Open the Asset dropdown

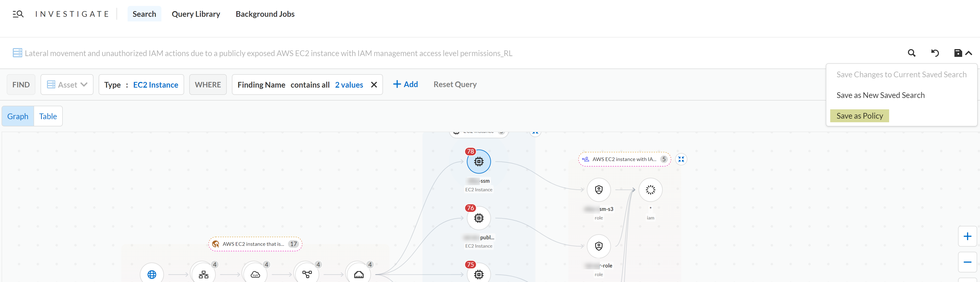coord(67,85)
